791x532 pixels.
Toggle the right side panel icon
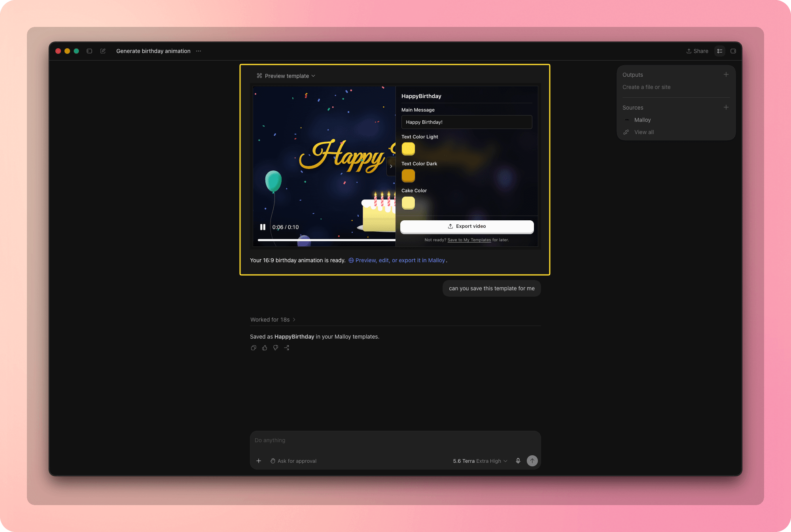pos(733,51)
